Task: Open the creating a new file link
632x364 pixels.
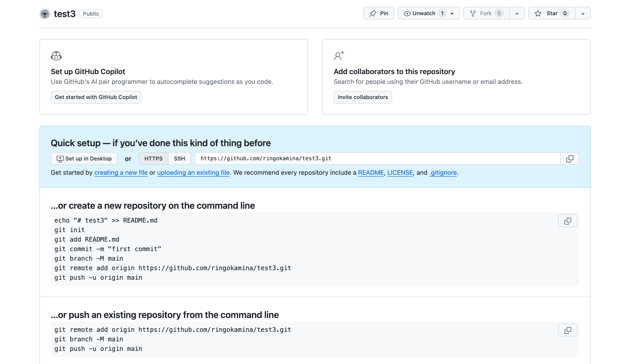Action: tap(121, 172)
